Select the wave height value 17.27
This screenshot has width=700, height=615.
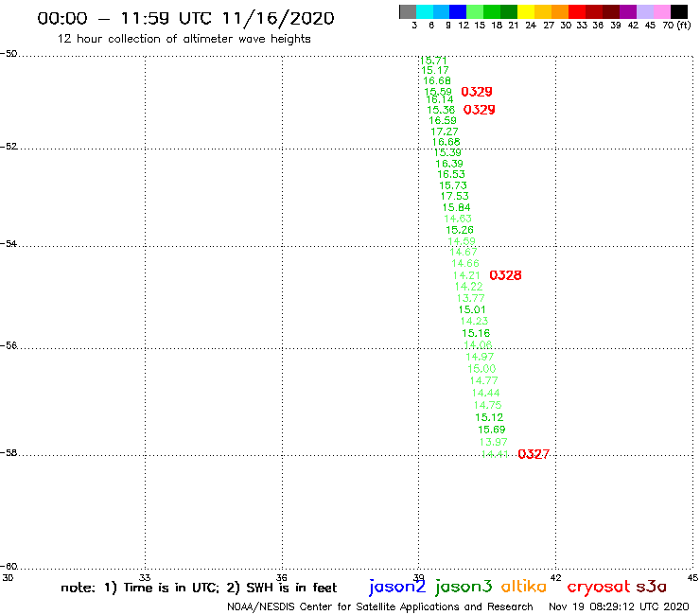click(445, 132)
